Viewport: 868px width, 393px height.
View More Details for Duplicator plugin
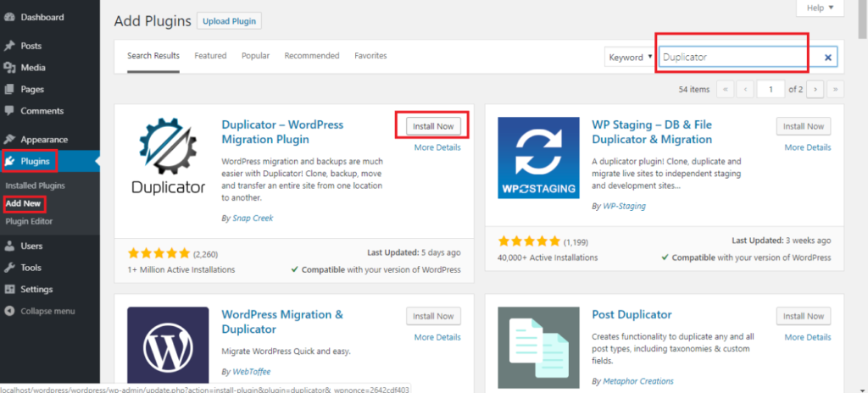coord(437,147)
